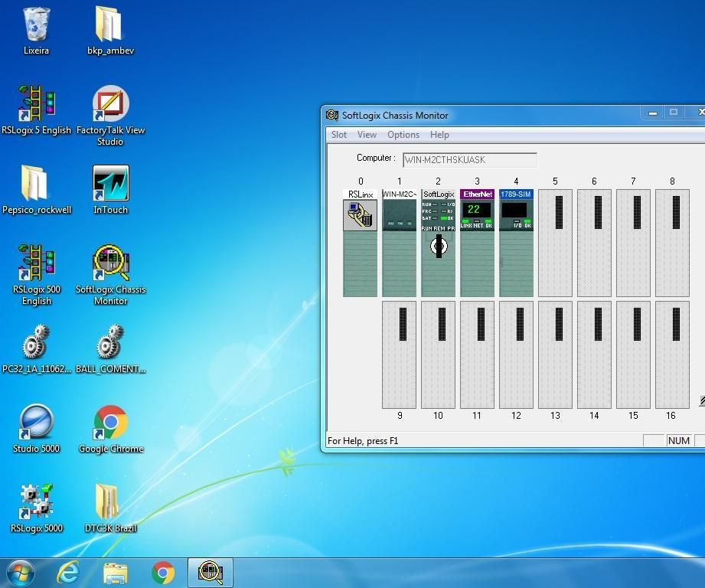Open Chrome from the taskbar

coord(163,573)
